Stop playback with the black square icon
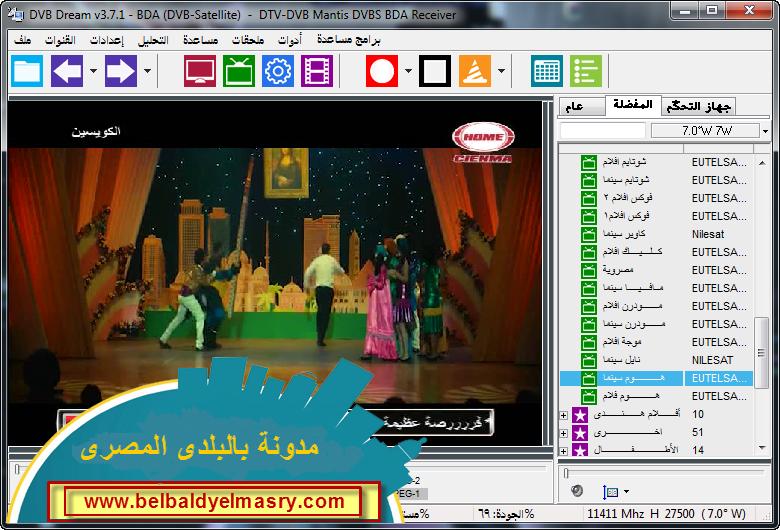 click(435, 71)
